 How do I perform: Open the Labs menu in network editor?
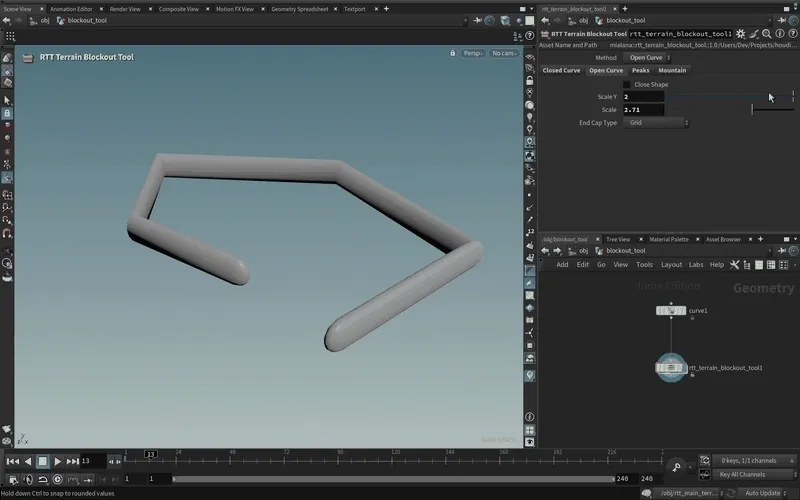(695, 265)
